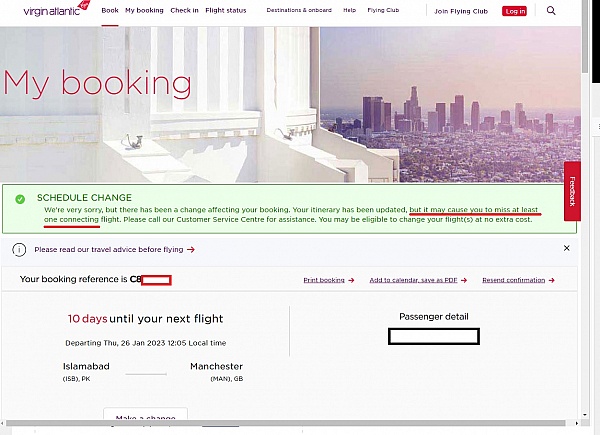600x435 pixels.
Task: Click arrow next to Print booking
Action: 351,280
